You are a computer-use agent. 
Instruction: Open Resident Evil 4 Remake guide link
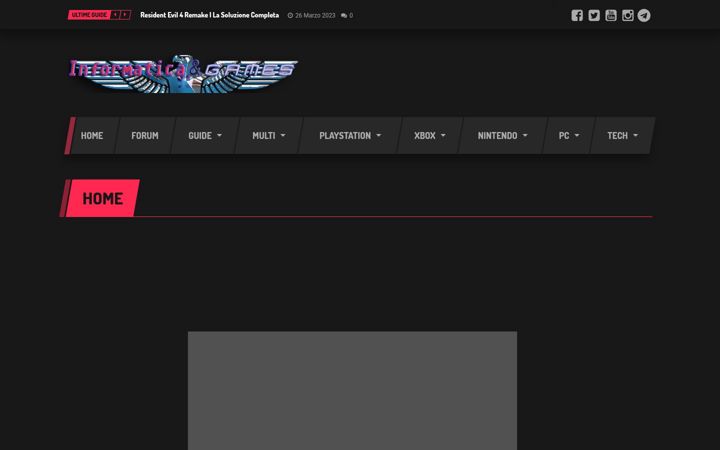point(209,15)
